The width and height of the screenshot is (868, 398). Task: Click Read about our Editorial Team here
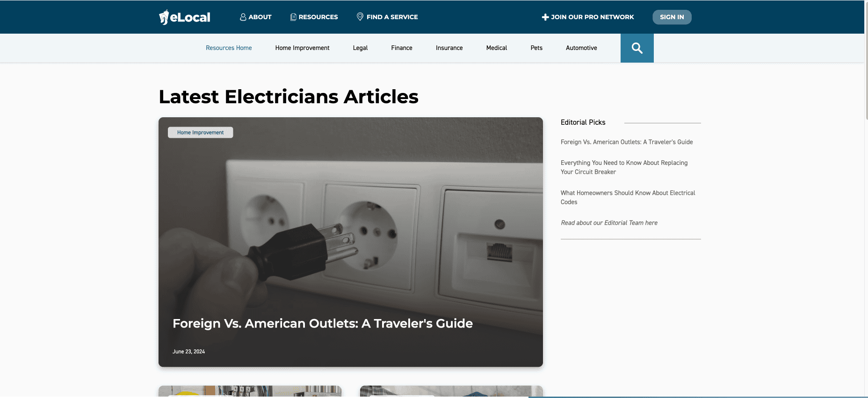tap(609, 223)
